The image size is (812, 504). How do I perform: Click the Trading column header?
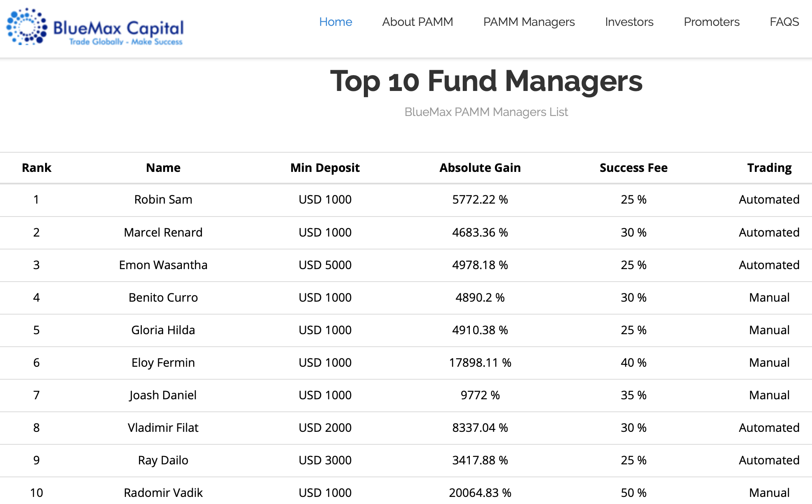[769, 168]
